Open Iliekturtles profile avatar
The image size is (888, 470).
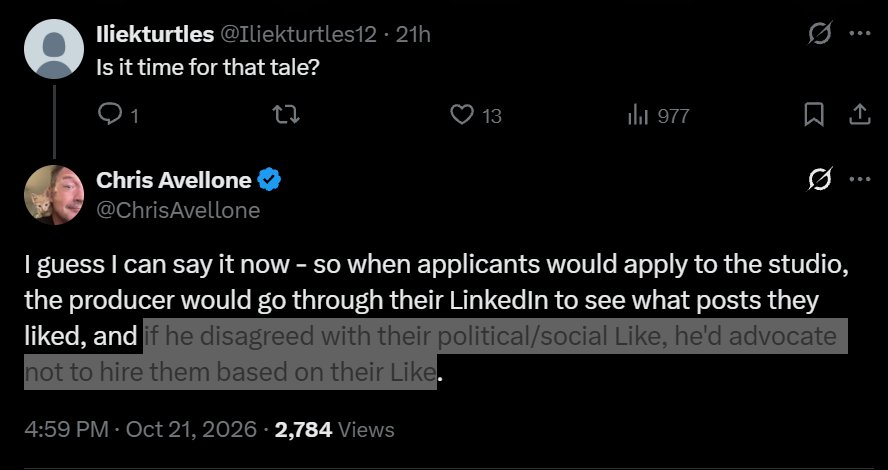54,49
